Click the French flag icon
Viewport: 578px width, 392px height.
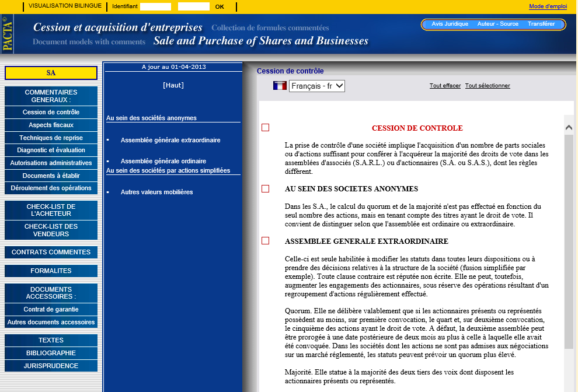[x=280, y=85]
